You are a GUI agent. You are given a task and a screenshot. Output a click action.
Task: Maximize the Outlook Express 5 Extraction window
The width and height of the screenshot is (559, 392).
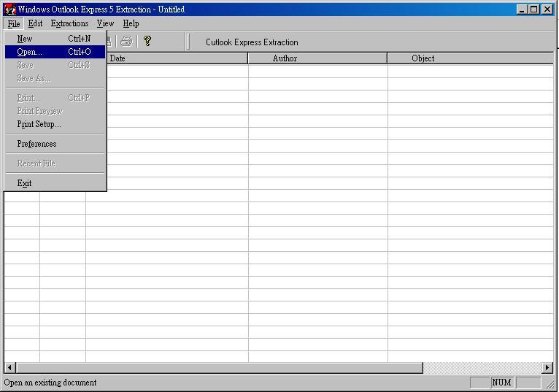pyautogui.click(x=533, y=9)
